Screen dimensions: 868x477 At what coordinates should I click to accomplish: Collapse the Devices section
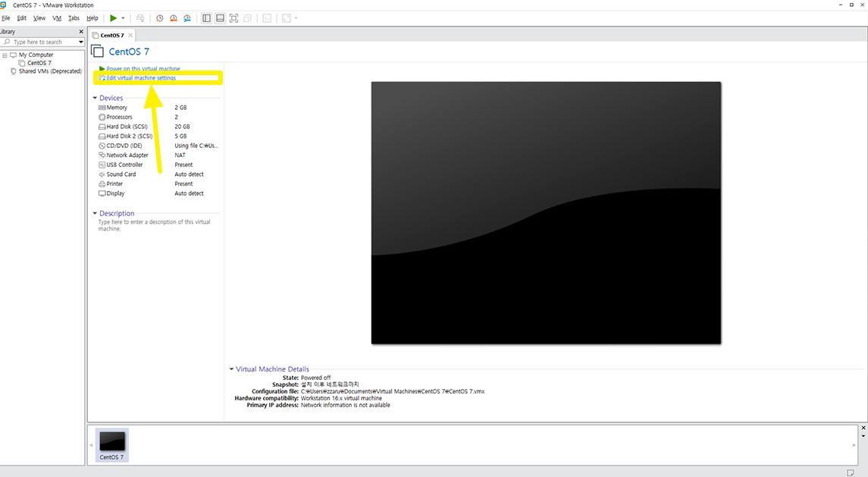(95, 98)
